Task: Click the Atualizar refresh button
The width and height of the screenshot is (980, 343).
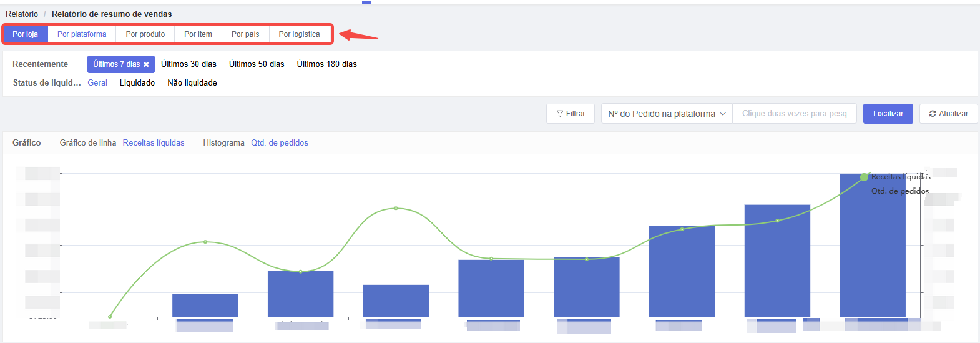Action: point(949,114)
